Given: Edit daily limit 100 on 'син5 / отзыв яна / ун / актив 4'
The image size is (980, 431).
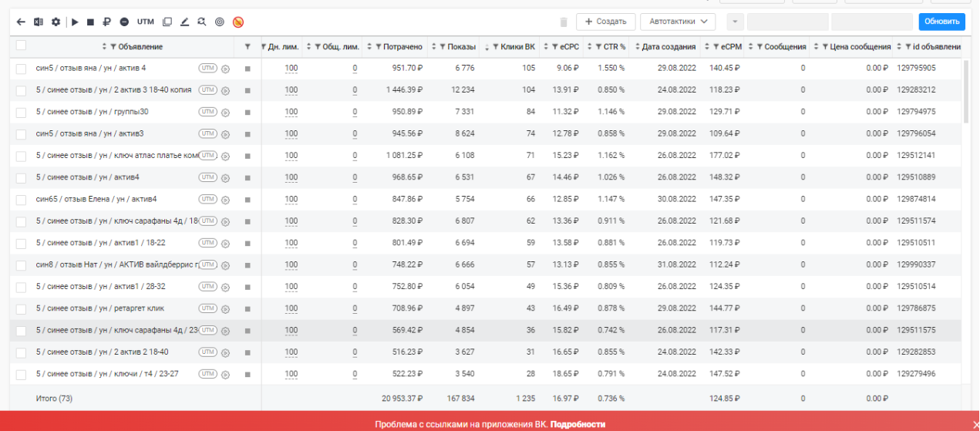Looking at the screenshot, I should pos(291,69).
